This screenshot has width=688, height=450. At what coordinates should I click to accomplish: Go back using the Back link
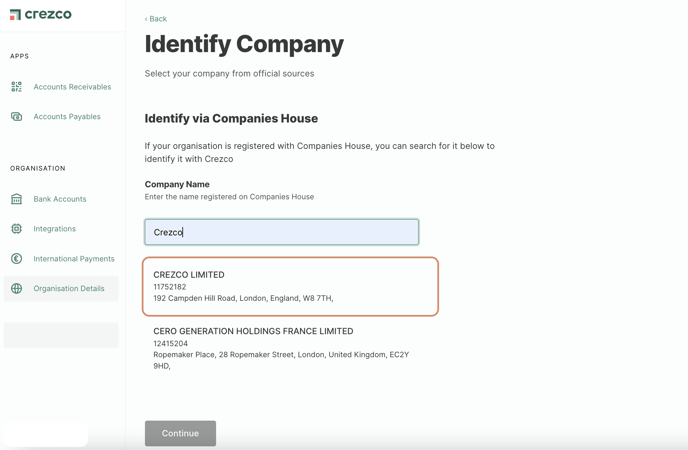[156, 19]
